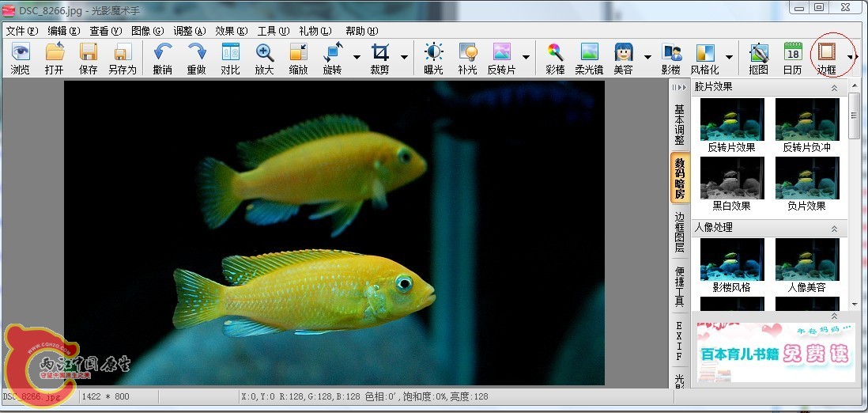
Task: Switch to 基本调整 side tab
Action: [x=679, y=124]
